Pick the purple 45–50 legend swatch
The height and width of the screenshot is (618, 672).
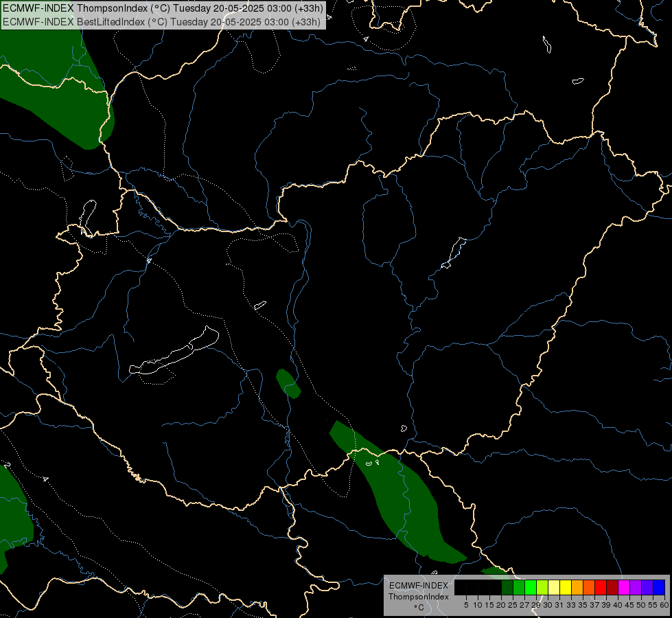636,587
